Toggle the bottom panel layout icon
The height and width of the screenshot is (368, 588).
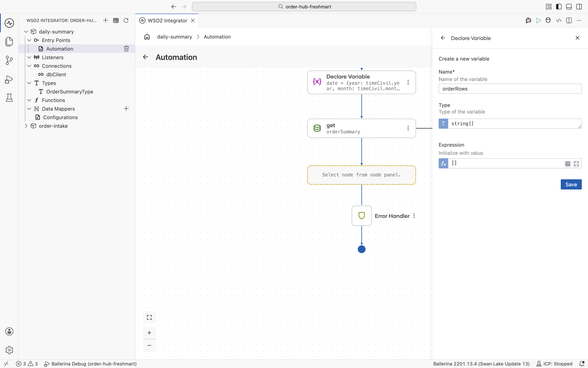pos(569,7)
